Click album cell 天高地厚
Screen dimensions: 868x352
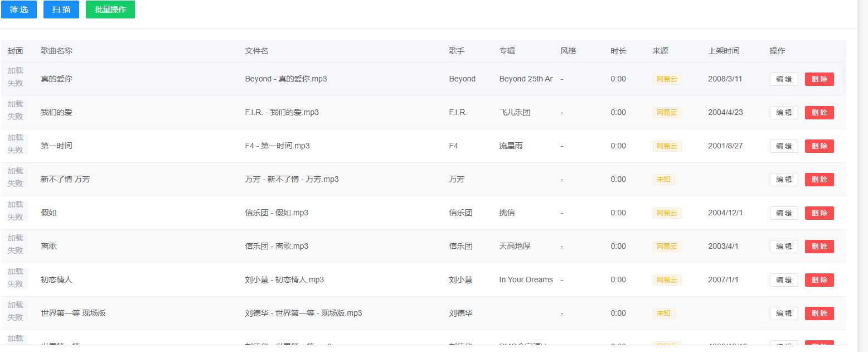515,246
